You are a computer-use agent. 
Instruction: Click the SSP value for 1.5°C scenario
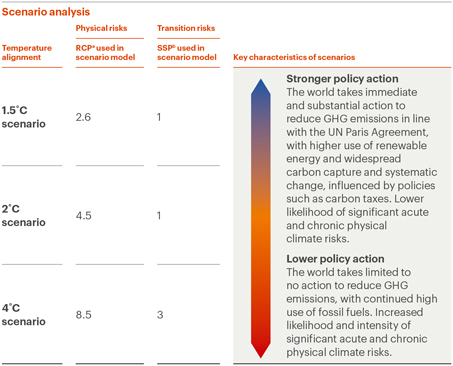159,117
